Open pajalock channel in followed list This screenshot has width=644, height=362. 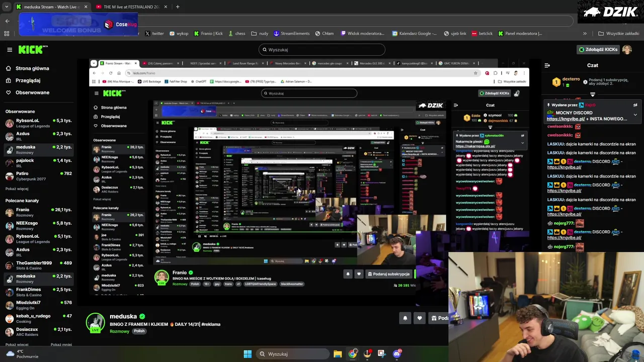(x=38, y=163)
